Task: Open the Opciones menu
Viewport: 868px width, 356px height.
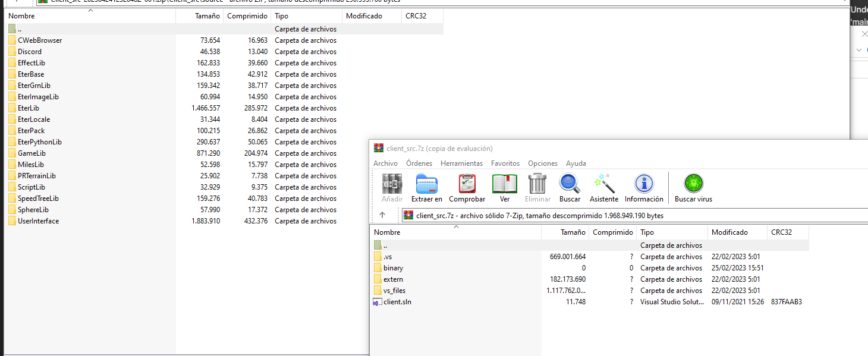Action: tap(543, 163)
